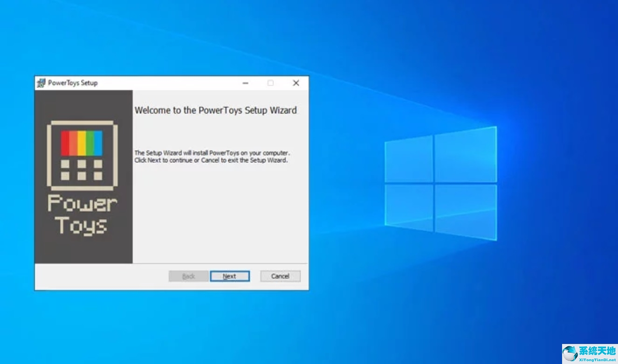Click Next to continue PowerToys setup

pyautogui.click(x=230, y=276)
